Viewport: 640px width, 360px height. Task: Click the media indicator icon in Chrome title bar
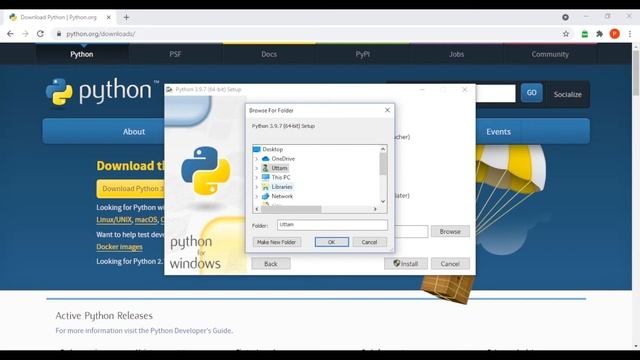point(565,17)
